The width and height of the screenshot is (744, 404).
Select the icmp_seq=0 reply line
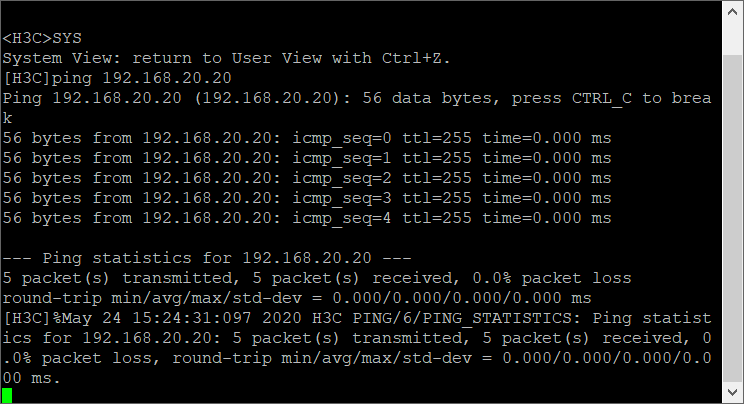pos(307,137)
